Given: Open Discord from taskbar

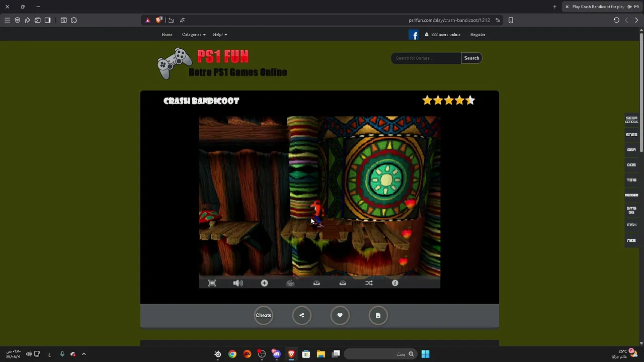Looking at the screenshot, I should 276,354.
